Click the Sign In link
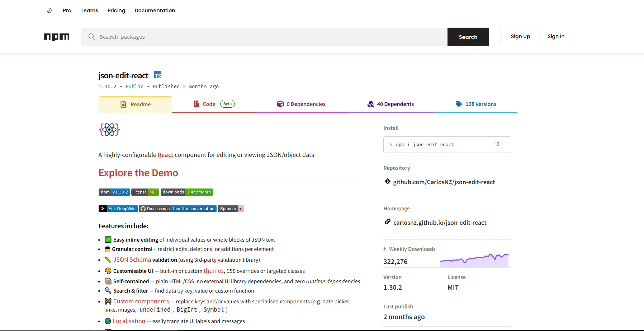 [x=556, y=36]
